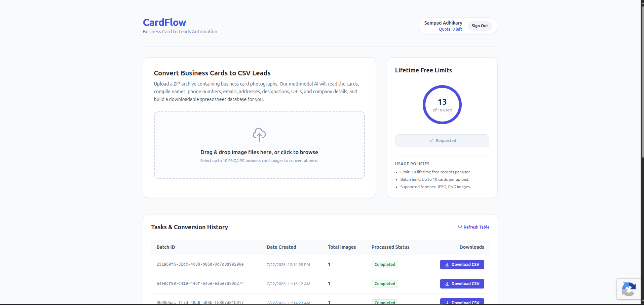Click the Tasks & Conversion History heading

point(189,227)
